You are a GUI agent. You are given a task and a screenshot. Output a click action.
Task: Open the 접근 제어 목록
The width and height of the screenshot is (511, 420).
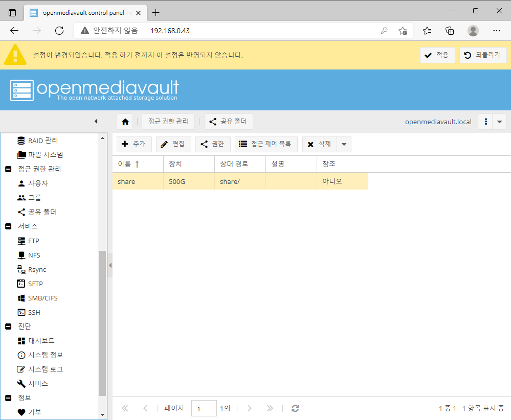click(x=266, y=144)
